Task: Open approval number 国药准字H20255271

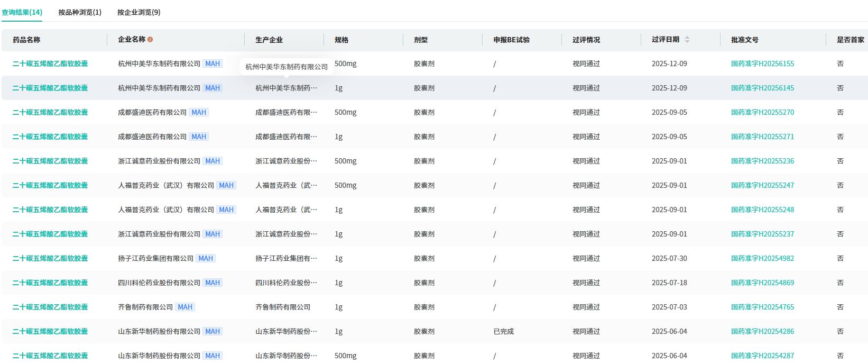Action: coord(762,137)
